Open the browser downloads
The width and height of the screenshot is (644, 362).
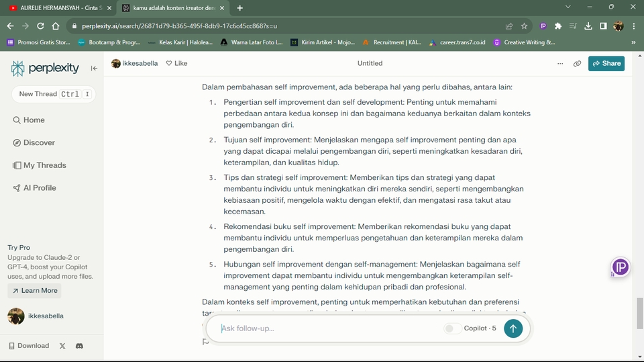click(x=588, y=26)
